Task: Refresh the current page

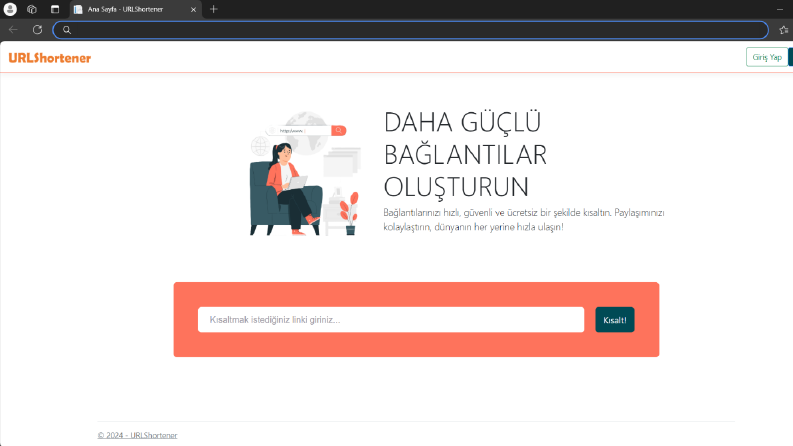Action: click(37, 30)
